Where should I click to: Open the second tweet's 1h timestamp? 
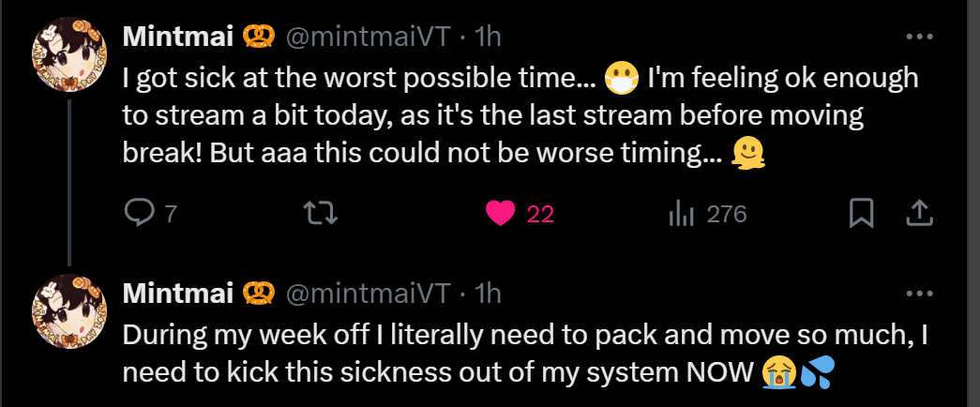coord(489,293)
